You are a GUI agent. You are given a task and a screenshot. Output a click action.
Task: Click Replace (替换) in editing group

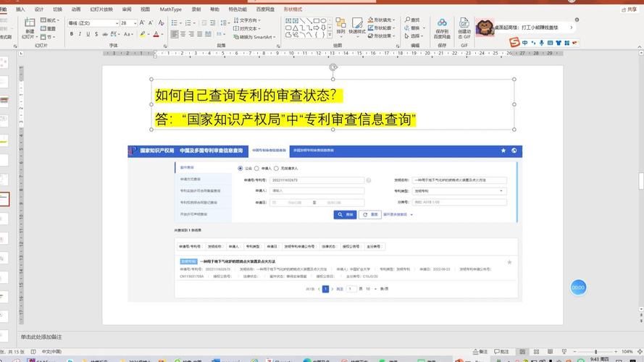[x=415, y=28]
